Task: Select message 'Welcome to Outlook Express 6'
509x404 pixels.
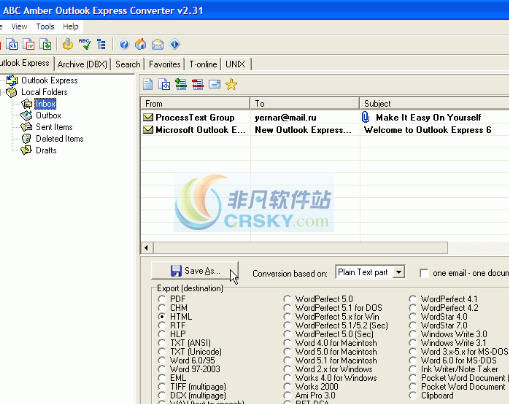Action: [x=428, y=130]
